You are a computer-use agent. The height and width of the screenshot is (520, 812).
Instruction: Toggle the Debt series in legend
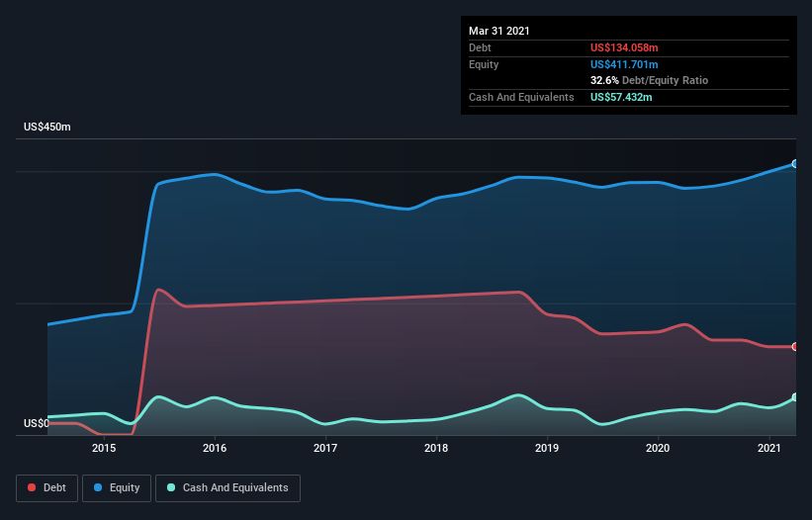(45, 487)
